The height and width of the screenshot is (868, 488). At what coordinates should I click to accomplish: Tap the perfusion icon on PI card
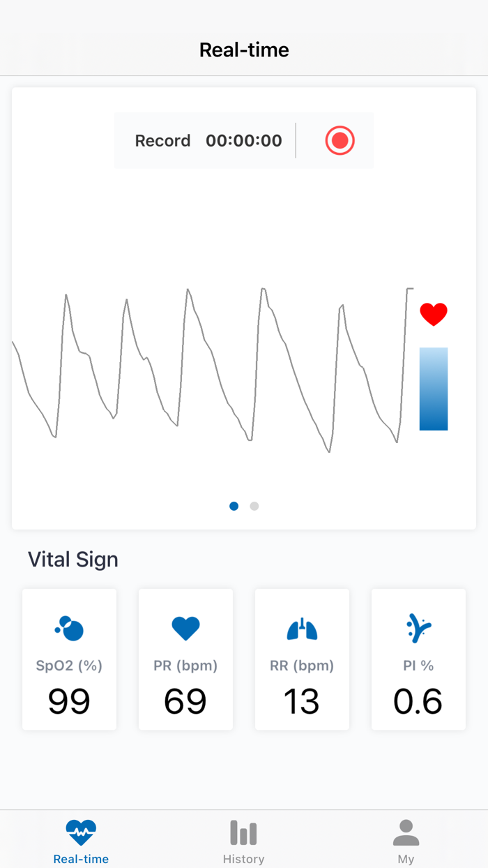(418, 627)
